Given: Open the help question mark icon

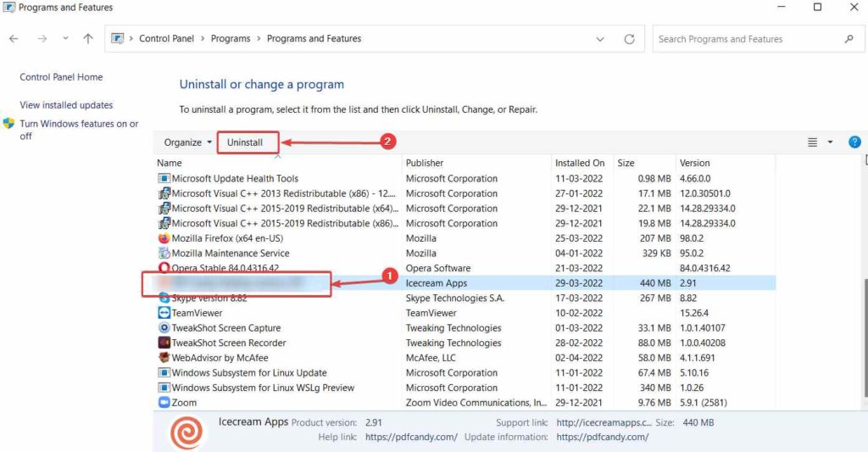Looking at the screenshot, I should (854, 142).
